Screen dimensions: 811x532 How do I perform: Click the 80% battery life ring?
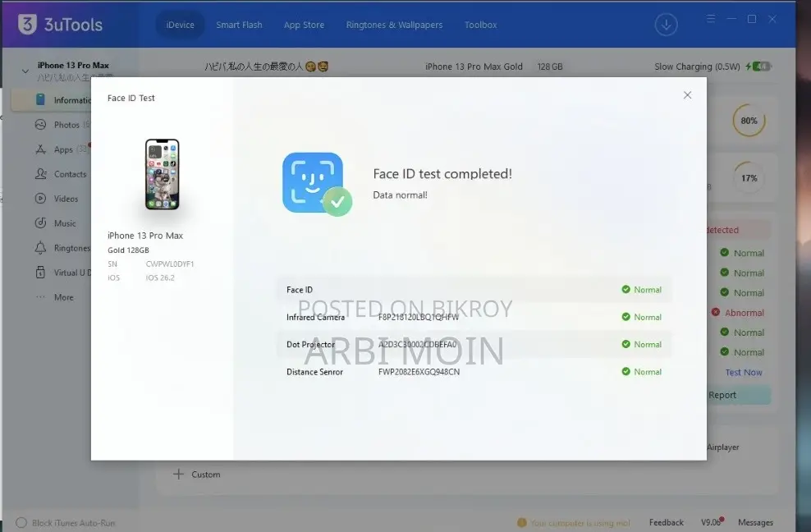749,121
